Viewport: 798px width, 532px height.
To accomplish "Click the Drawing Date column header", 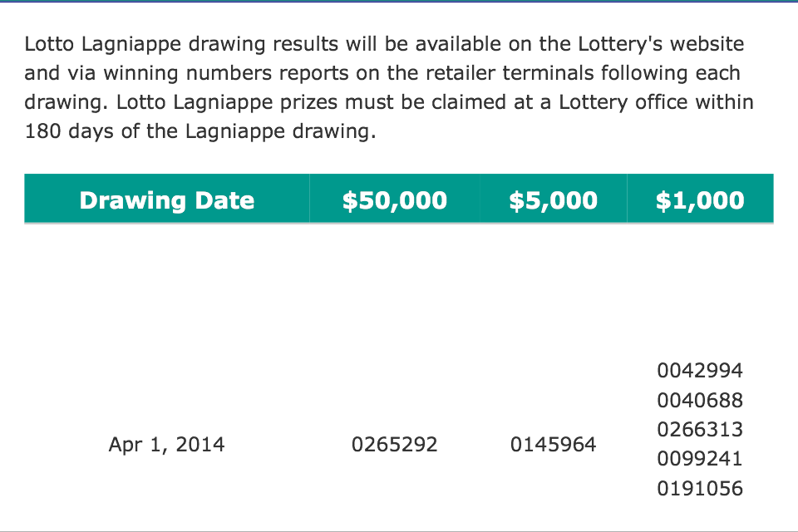I will tap(167, 200).
